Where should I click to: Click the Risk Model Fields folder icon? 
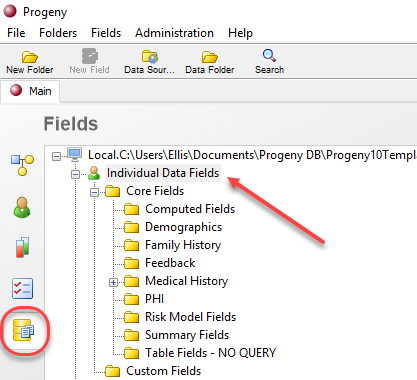click(131, 317)
